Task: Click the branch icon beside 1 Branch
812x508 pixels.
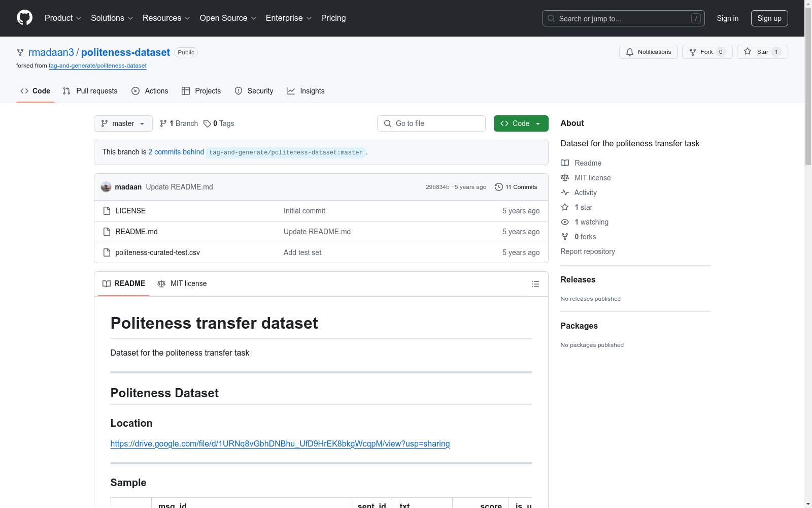Action: 163,123
